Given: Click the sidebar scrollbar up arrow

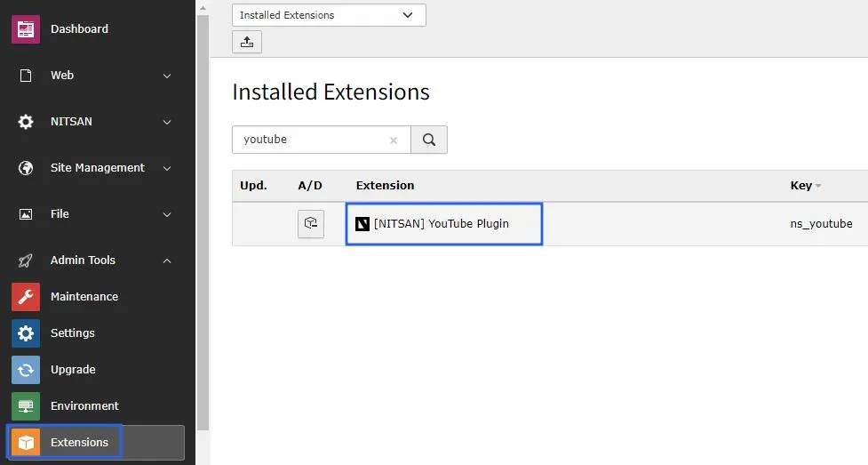Looking at the screenshot, I should (203, 8).
